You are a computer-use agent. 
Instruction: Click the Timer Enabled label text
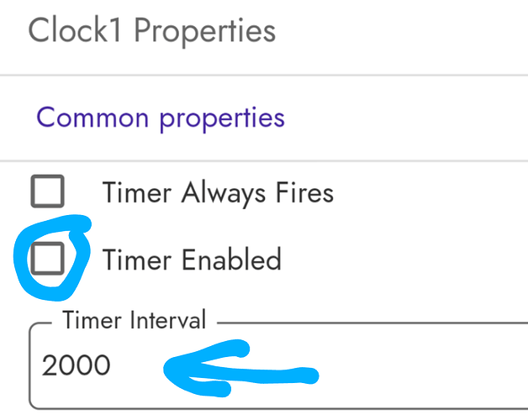tap(192, 260)
